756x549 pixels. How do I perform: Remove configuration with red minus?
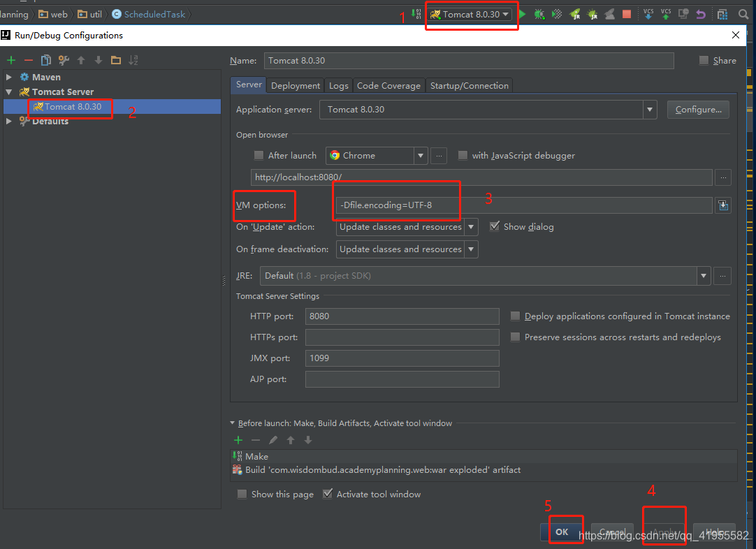[x=29, y=60]
